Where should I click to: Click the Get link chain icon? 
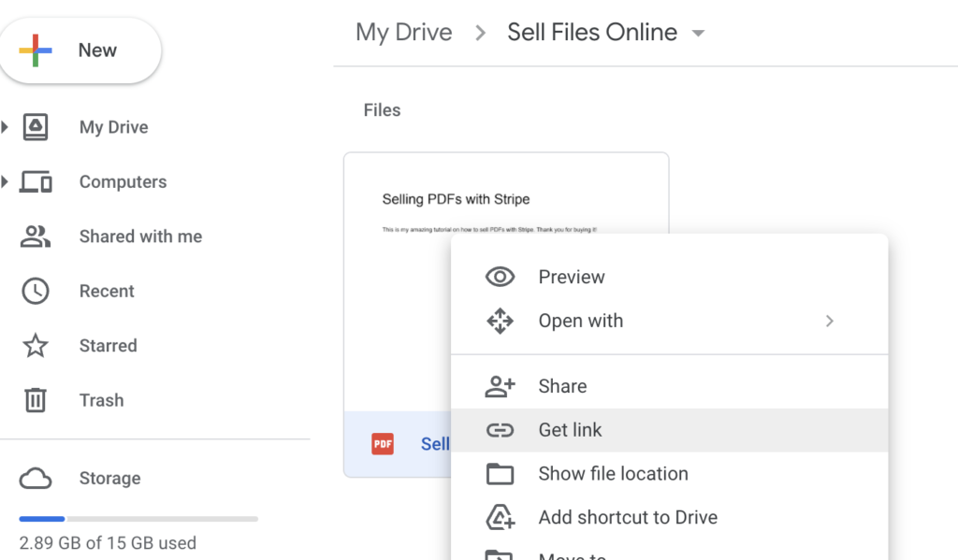tap(500, 430)
